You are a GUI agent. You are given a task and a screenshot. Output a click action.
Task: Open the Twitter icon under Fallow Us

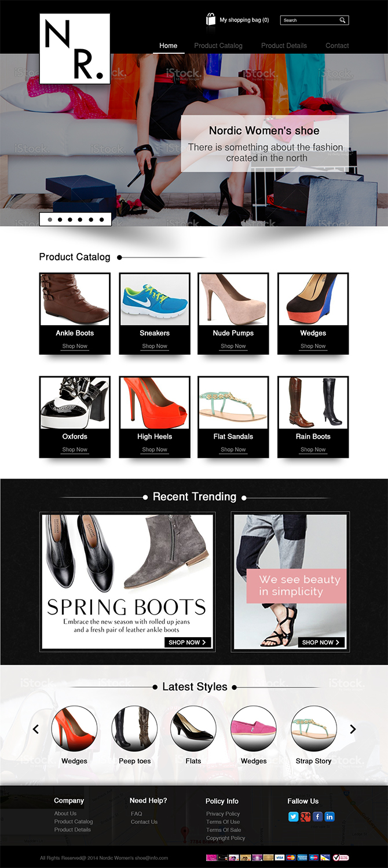tap(294, 816)
